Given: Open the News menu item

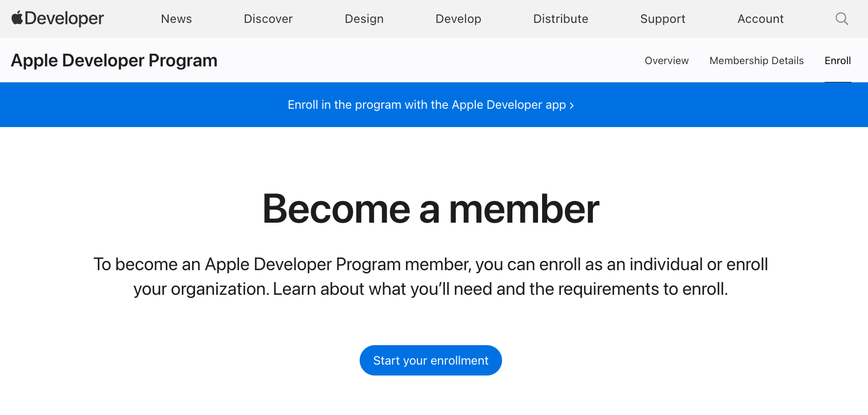Looking at the screenshot, I should coord(176,18).
